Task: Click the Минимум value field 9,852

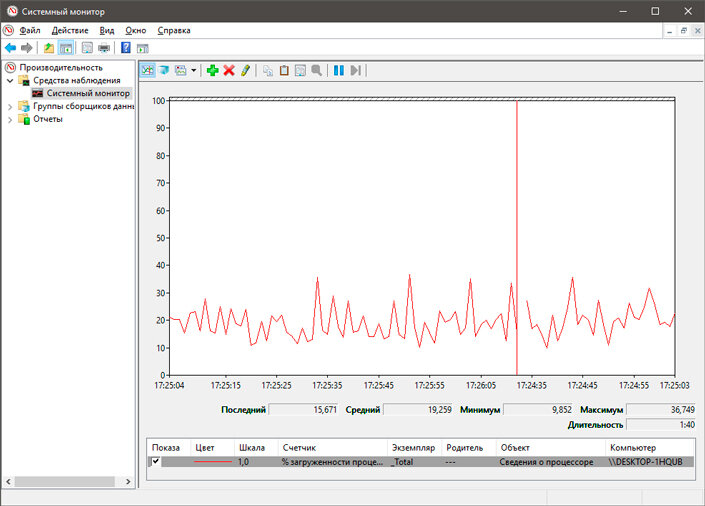Action: pos(538,410)
